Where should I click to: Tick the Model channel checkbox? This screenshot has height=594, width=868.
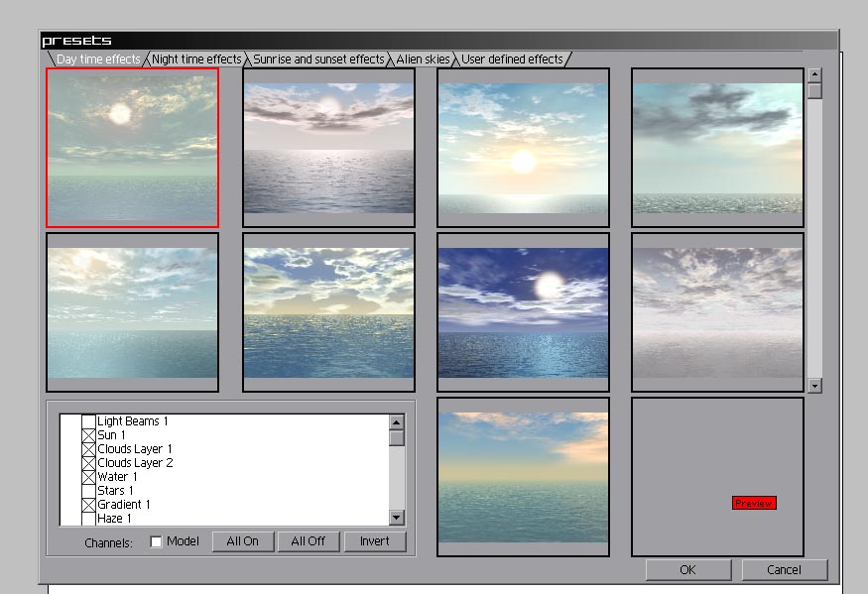pyautogui.click(x=156, y=541)
